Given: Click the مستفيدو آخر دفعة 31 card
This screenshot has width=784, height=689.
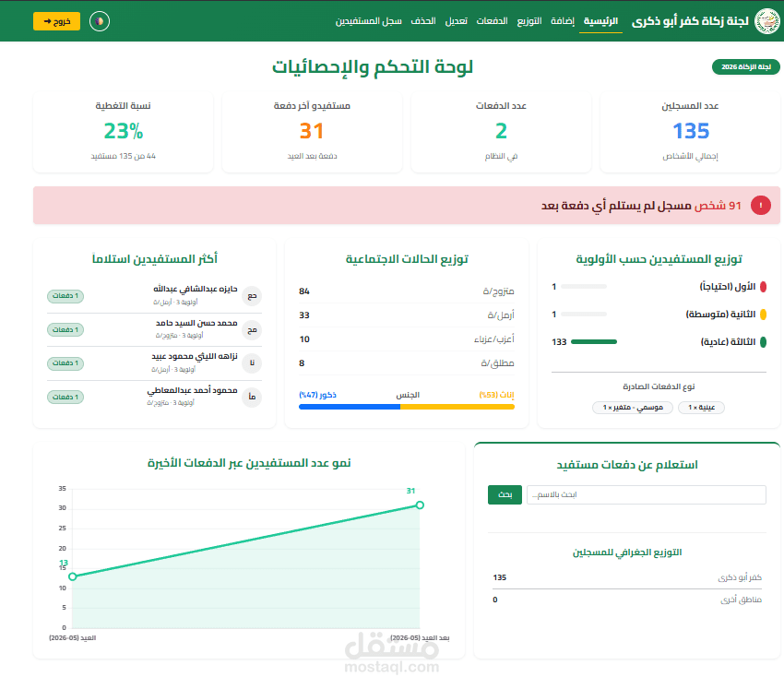Looking at the screenshot, I should click(x=312, y=133).
